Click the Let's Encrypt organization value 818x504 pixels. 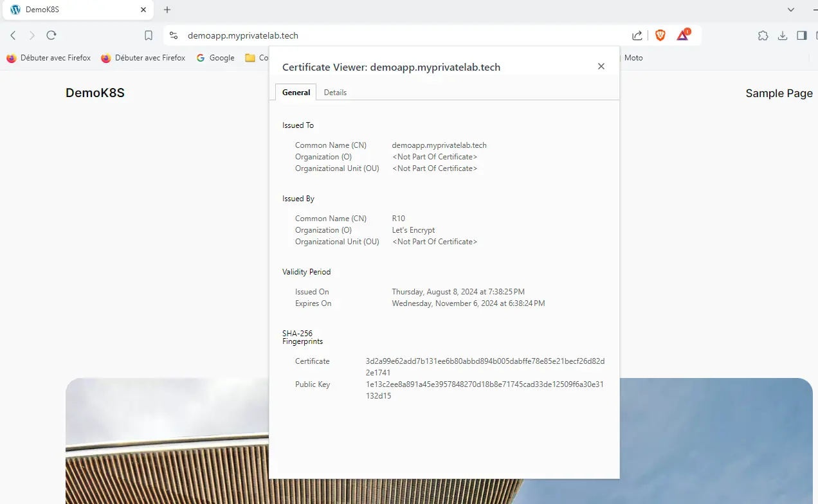pos(414,230)
